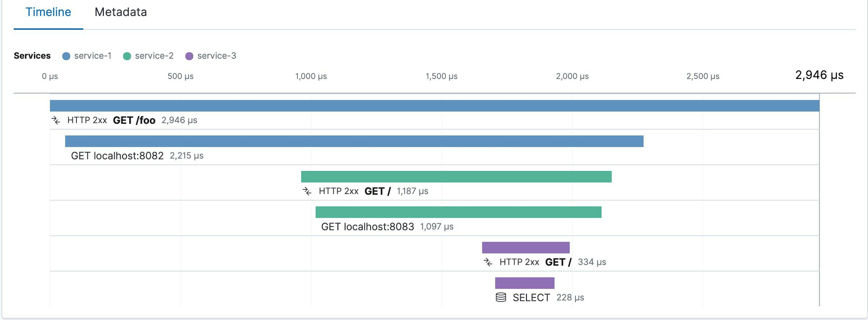The image size is (868, 320).
Task: Click the transaction icon beside 1,187 μs GET /
Action: coord(307,191)
